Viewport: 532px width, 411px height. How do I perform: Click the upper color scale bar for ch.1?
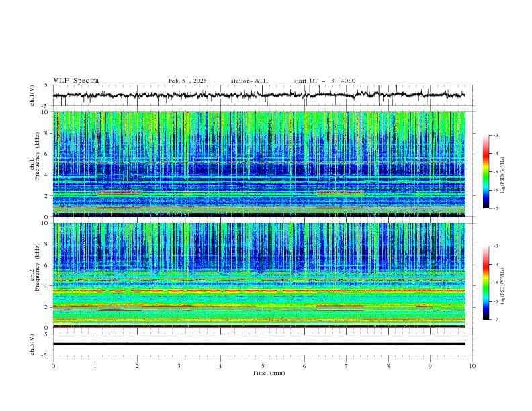click(x=486, y=172)
